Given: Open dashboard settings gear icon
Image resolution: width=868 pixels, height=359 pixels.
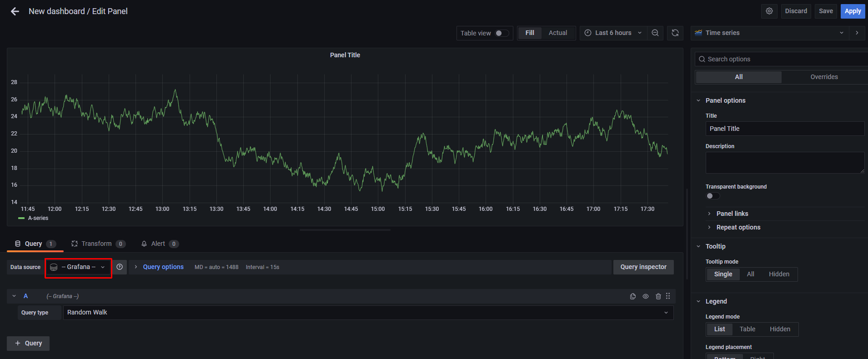Looking at the screenshot, I should [769, 11].
